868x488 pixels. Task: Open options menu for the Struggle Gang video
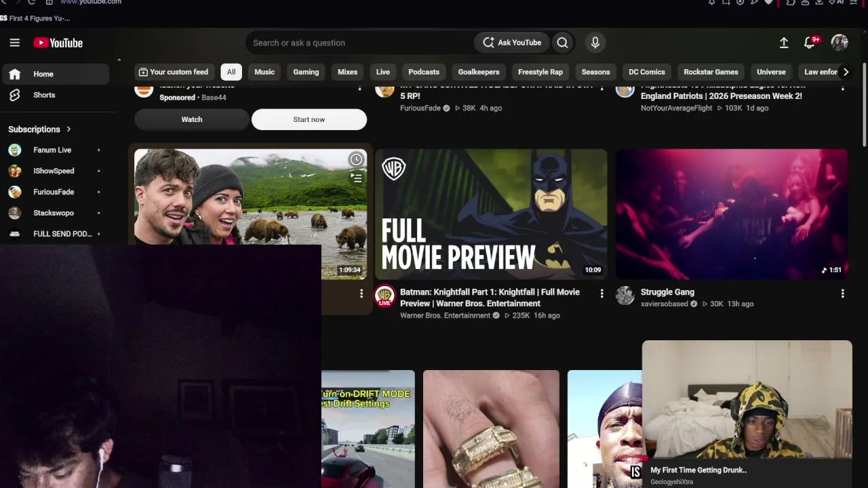click(x=842, y=293)
